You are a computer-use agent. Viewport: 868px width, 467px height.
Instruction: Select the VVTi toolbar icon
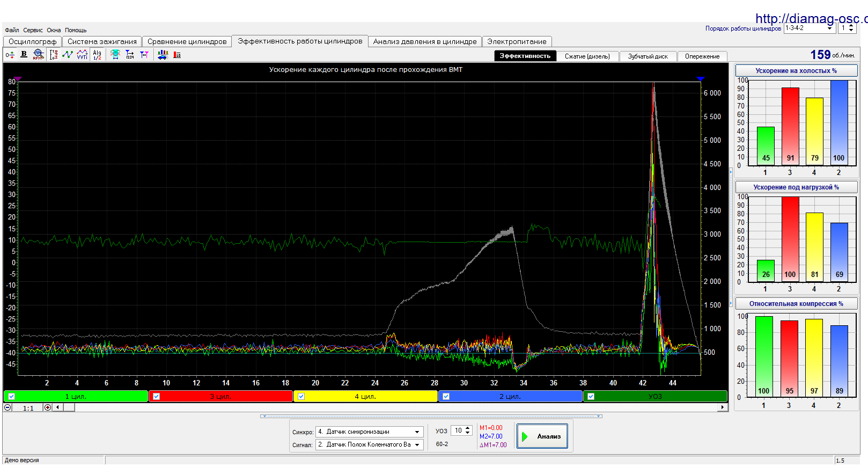[82, 55]
